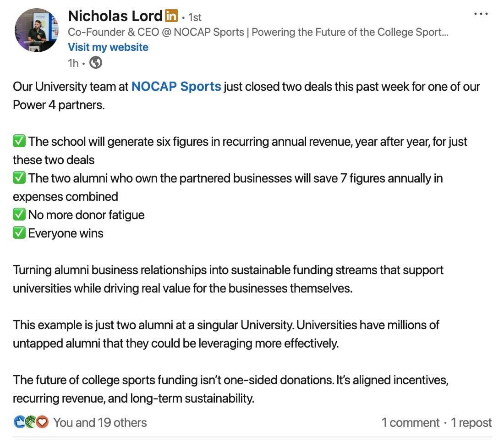Click the blue Like reaction icon
504x442 pixels.
(20, 422)
